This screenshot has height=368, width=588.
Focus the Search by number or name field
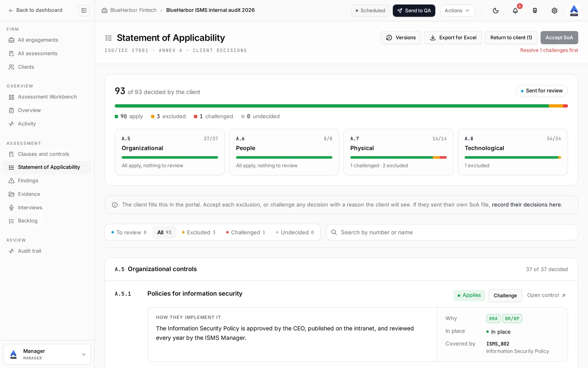pos(452,232)
